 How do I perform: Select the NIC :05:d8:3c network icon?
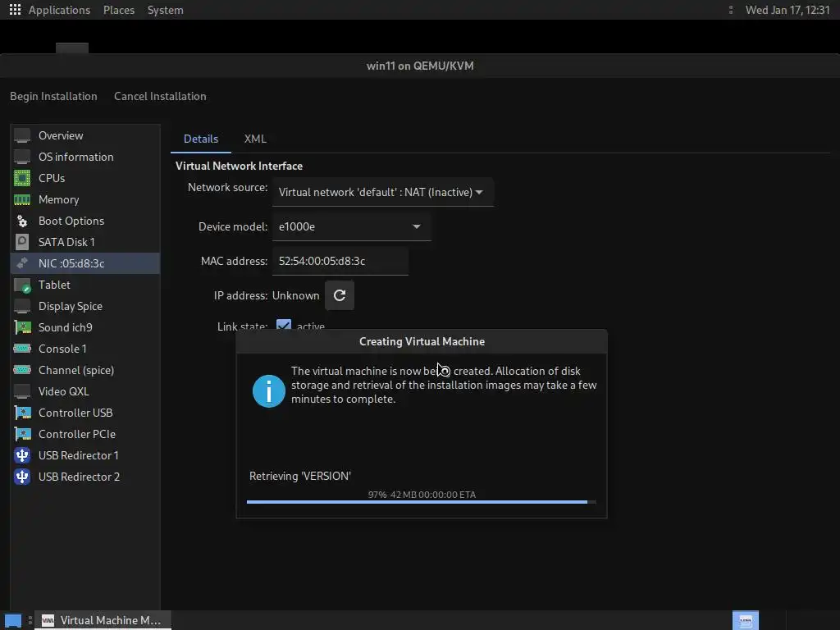22,263
